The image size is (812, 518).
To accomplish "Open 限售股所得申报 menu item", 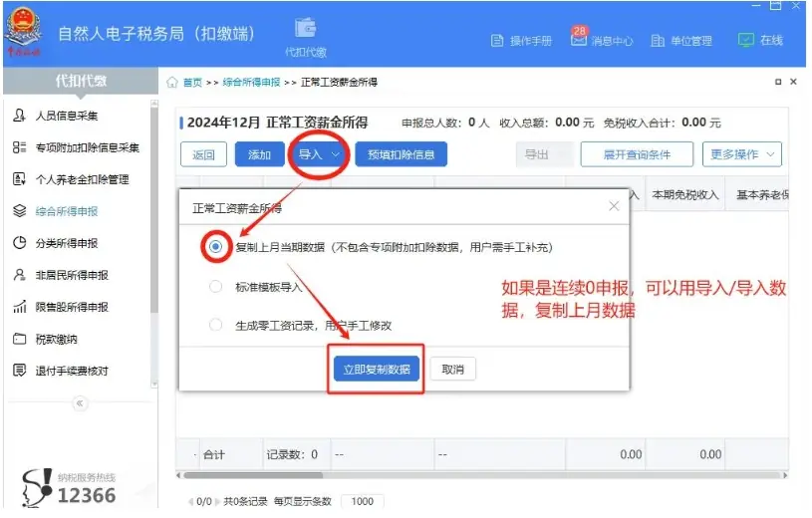I will point(72,307).
